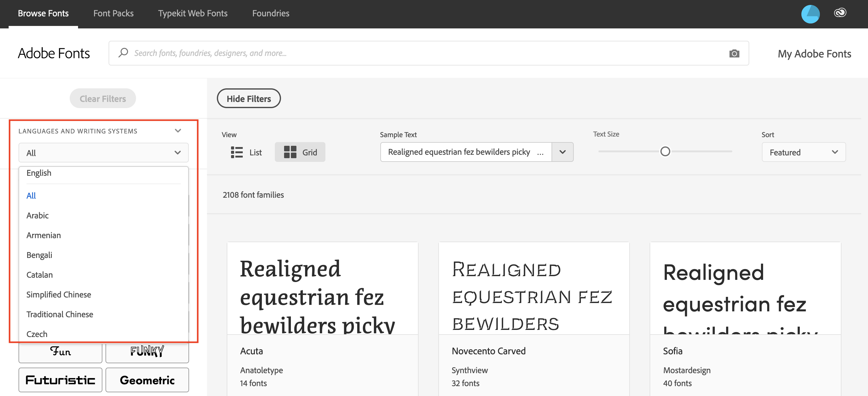
Task: Click the Sort dropdown arrow icon
Action: (x=835, y=152)
